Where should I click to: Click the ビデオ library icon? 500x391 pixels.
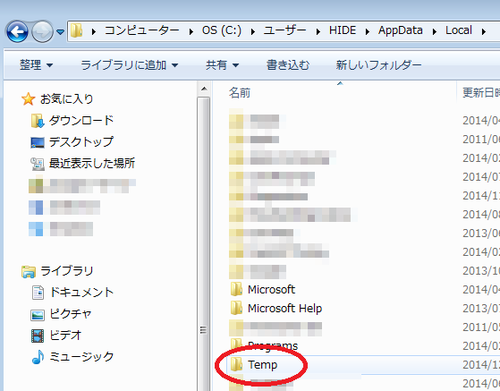click(37, 336)
